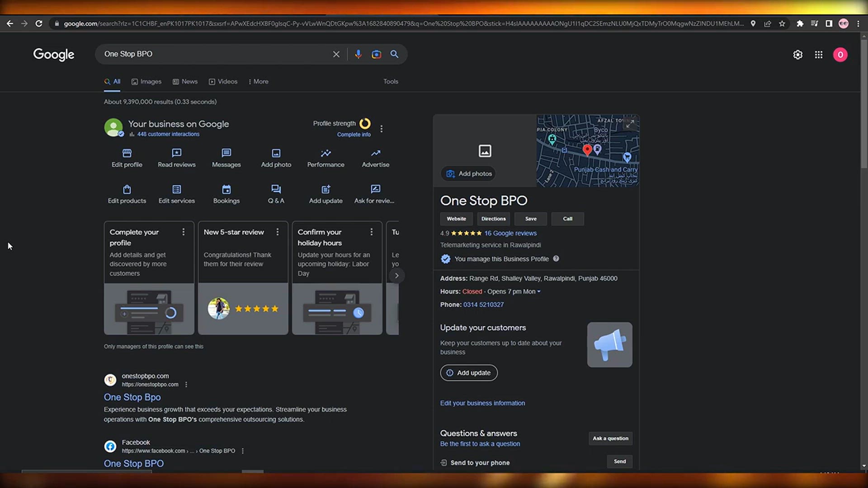This screenshot has width=868, height=488.
Task: Search by image with camera icon
Action: click(376, 54)
